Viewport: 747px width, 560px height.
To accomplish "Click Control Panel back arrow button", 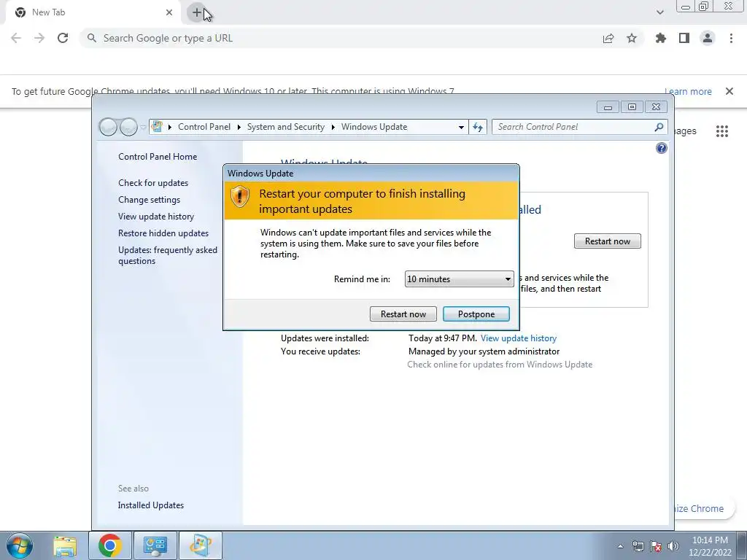I will (108, 127).
